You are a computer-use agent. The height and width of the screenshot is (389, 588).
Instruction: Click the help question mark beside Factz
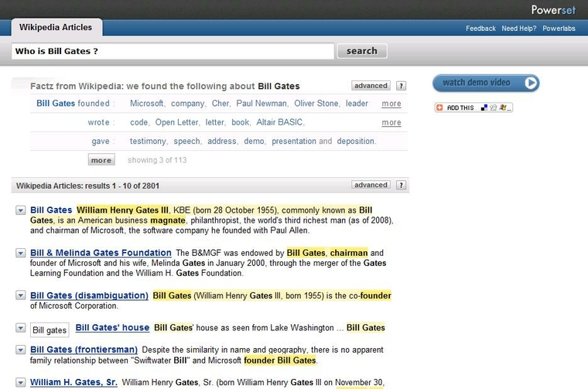(401, 86)
